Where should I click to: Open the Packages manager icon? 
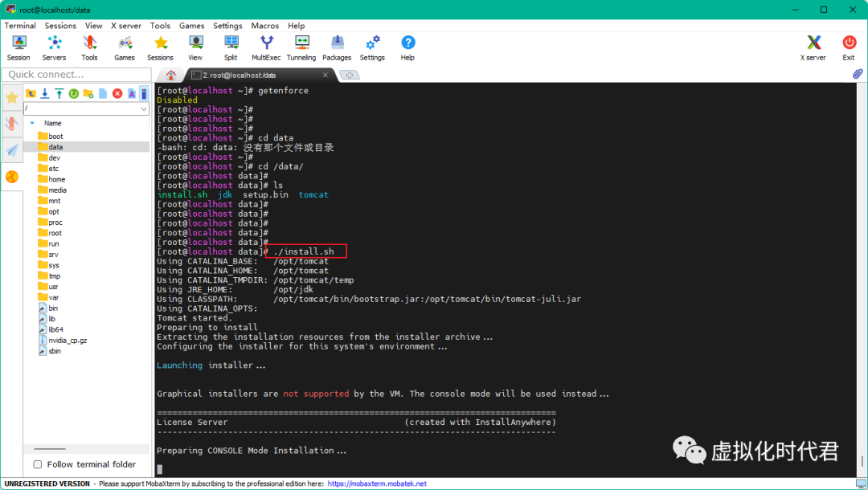click(337, 47)
